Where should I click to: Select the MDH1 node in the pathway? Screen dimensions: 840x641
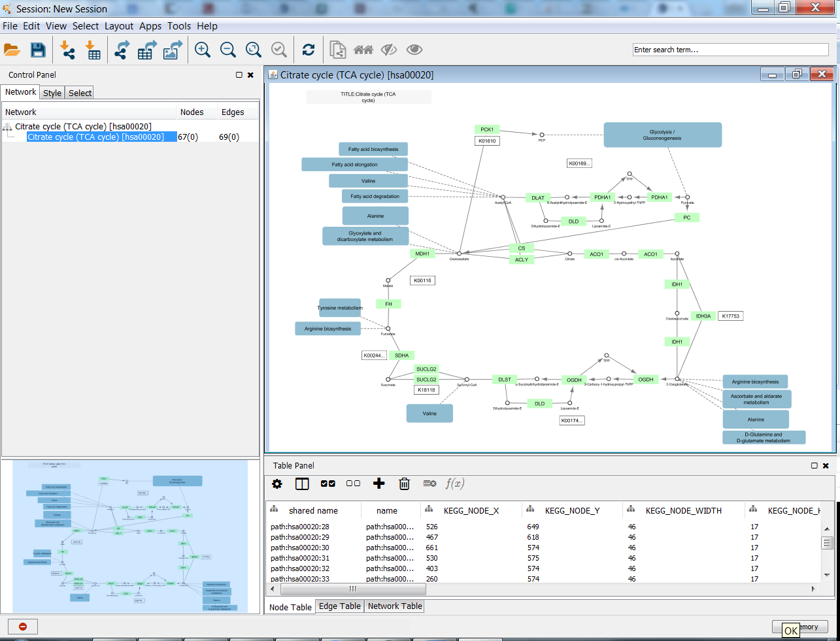pos(422,254)
